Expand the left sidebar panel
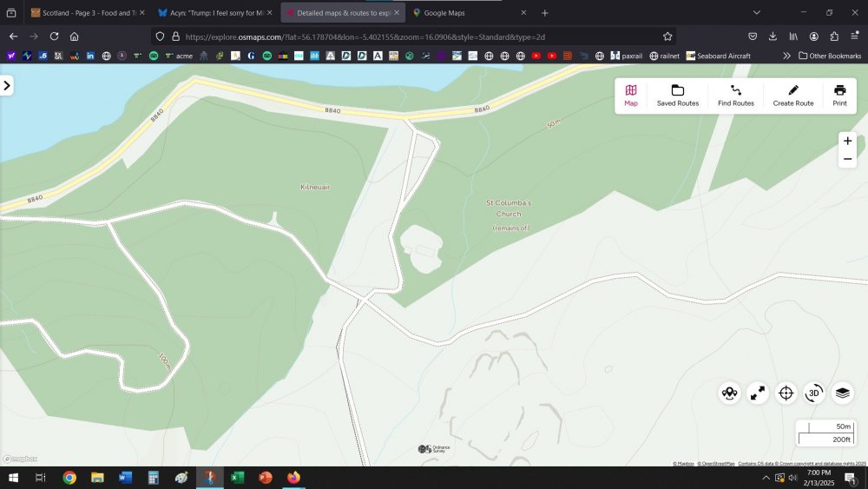This screenshot has width=868, height=489. click(7, 85)
